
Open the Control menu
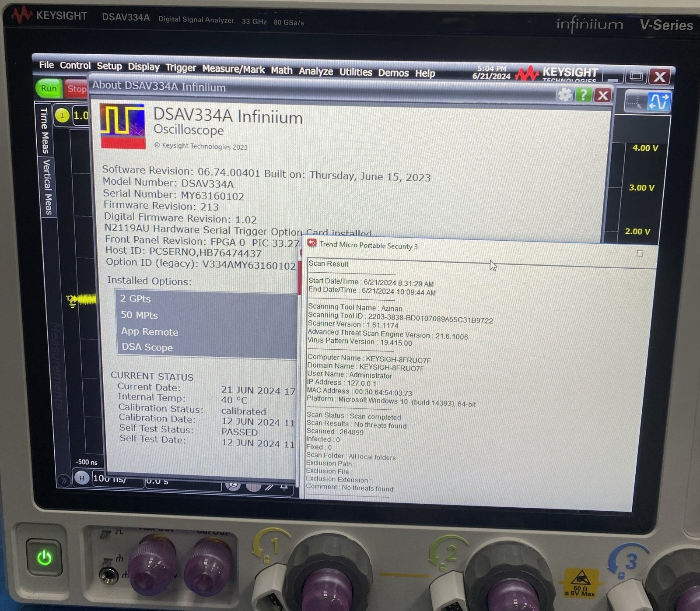coord(75,65)
